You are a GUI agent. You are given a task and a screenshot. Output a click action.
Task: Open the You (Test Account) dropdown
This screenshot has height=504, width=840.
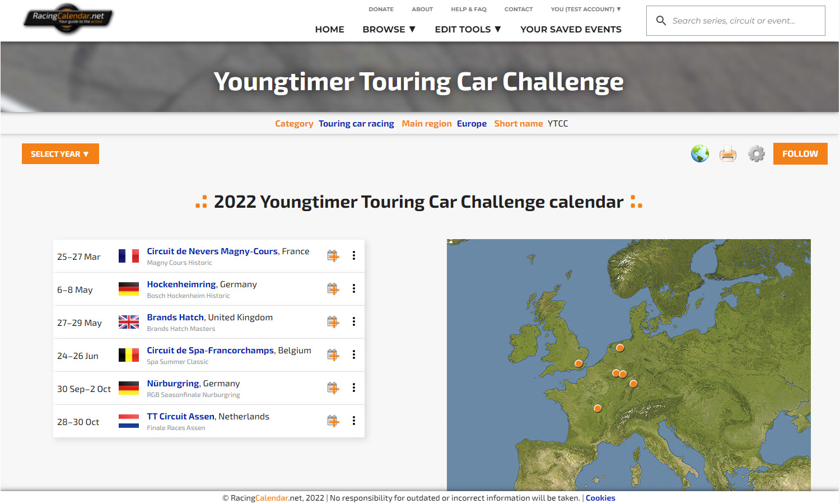(x=586, y=9)
